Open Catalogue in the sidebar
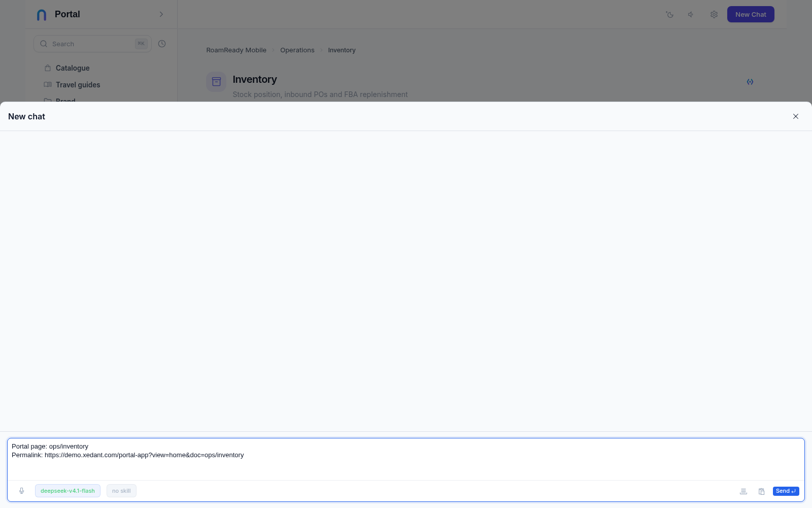The image size is (812, 508). tap(73, 68)
